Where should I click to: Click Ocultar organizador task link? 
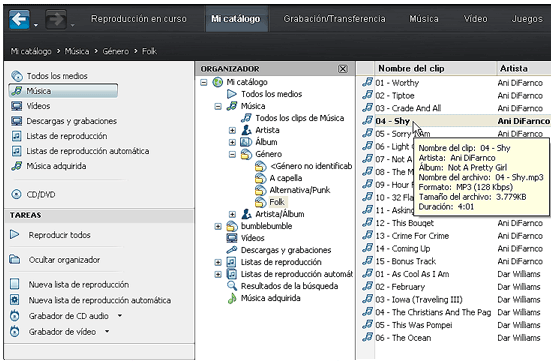(64, 260)
